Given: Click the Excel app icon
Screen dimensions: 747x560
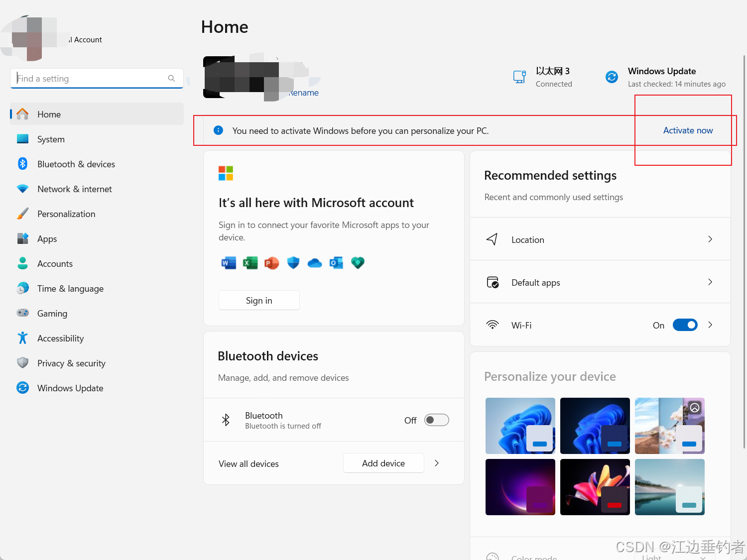Looking at the screenshot, I should click(250, 263).
